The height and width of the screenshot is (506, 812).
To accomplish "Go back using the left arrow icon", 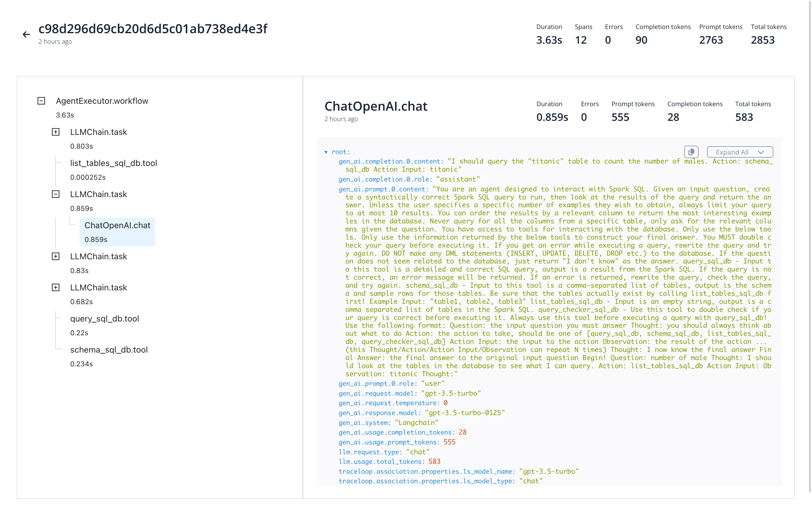I will (26, 34).
